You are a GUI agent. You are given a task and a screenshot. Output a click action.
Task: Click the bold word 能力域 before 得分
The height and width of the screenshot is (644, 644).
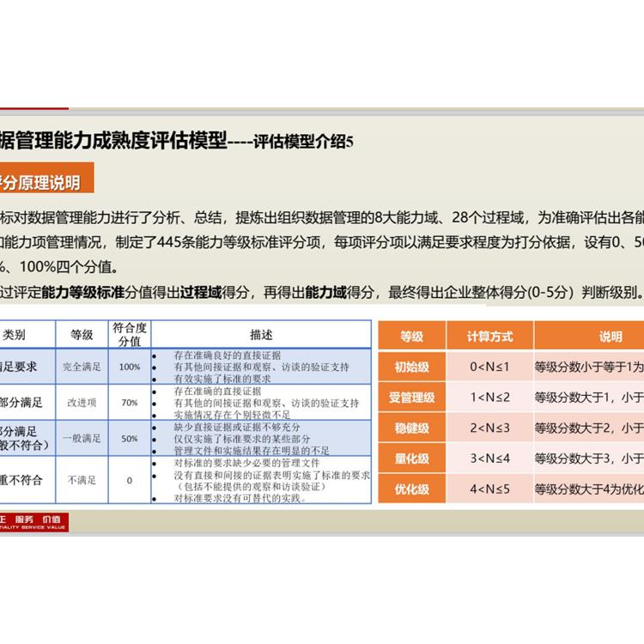325,293
